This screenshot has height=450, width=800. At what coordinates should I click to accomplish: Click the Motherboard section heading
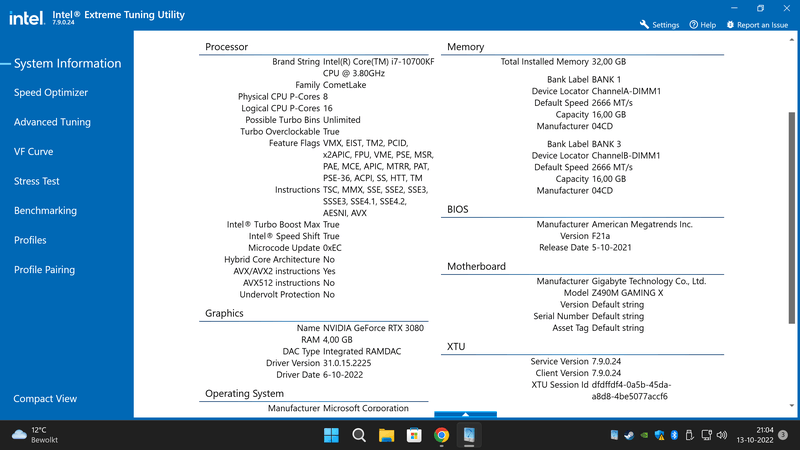(x=476, y=266)
